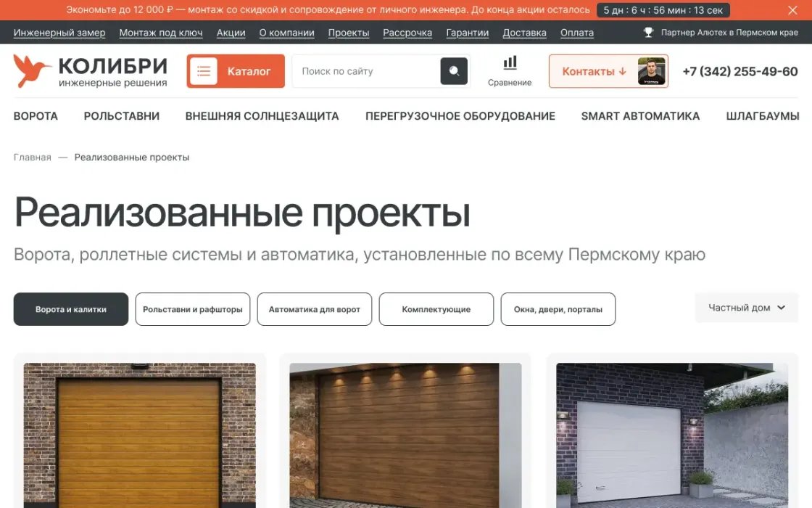
Task: Open Проекты link in top bar
Action: pos(349,33)
